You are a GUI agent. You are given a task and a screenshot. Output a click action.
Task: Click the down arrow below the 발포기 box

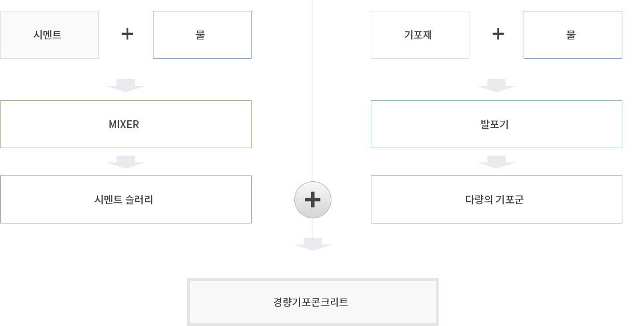[496, 162]
